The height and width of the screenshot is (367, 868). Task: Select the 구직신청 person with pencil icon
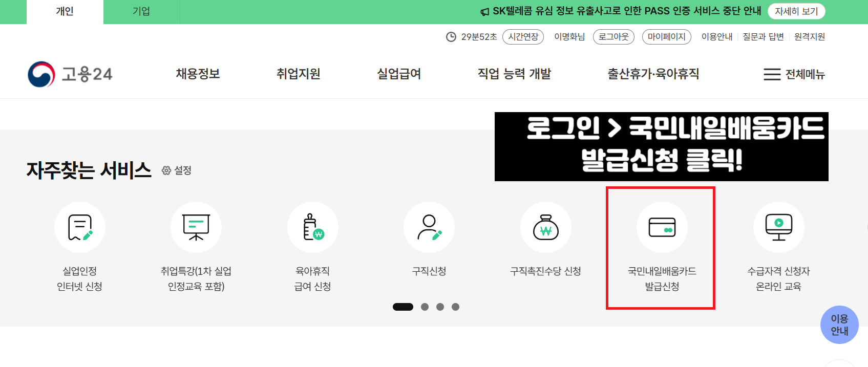(x=429, y=227)
